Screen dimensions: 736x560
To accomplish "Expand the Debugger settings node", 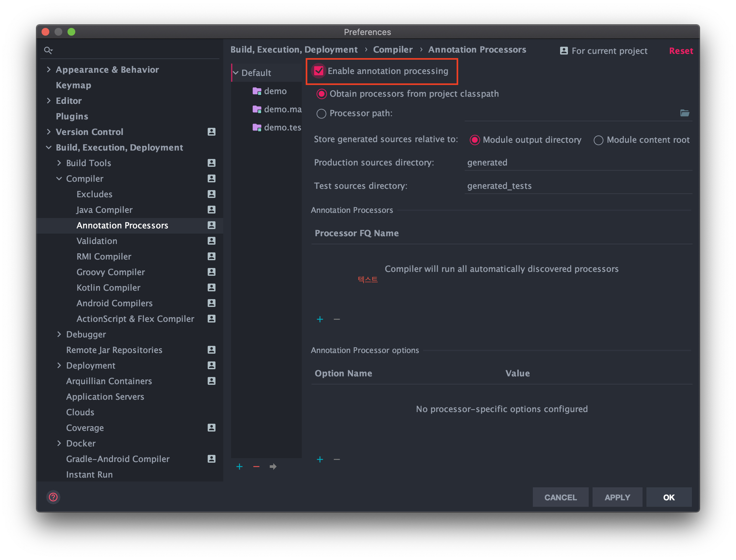I will 59,334.
